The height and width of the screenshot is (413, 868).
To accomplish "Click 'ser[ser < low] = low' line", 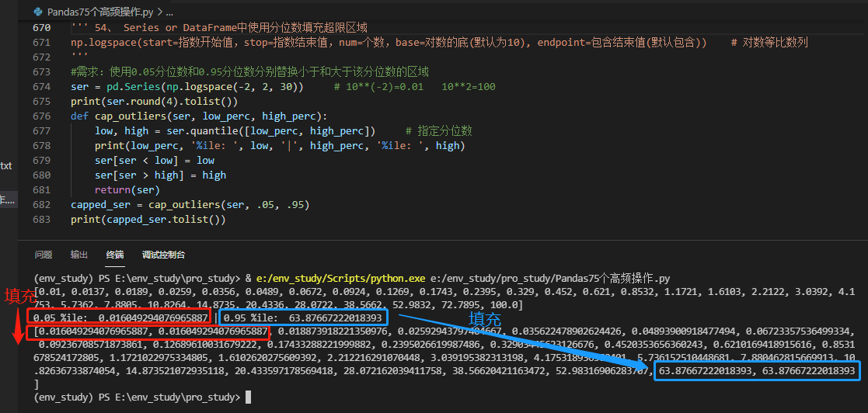I will point(154,161).
